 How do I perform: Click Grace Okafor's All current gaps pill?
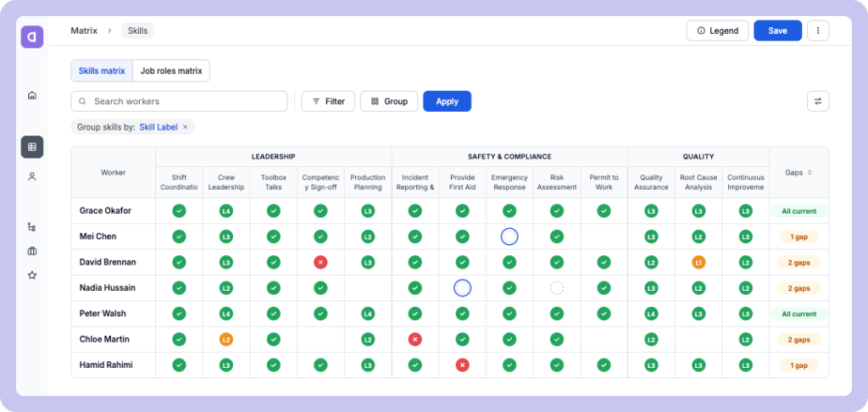click(798, 211)
